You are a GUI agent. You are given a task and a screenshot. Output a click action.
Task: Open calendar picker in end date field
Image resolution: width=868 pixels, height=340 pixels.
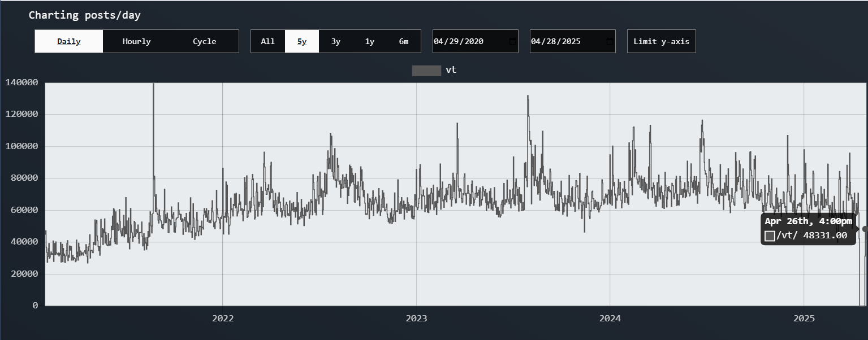[609, 42]
